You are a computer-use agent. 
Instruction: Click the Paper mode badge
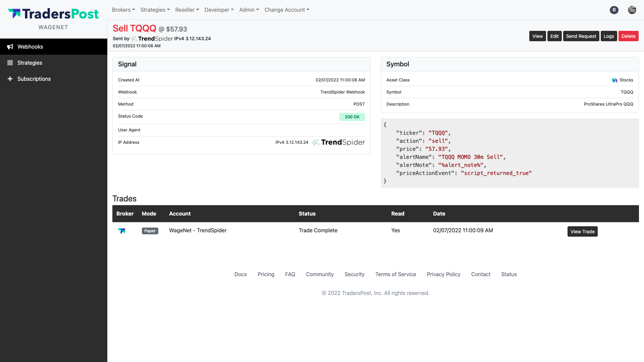pos(150,231)
